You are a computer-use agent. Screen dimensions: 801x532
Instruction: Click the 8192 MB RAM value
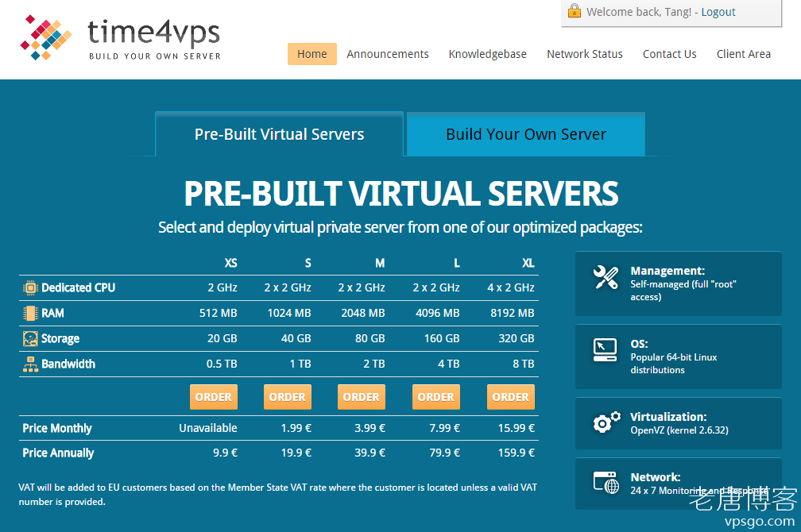[x=513, y=313]
